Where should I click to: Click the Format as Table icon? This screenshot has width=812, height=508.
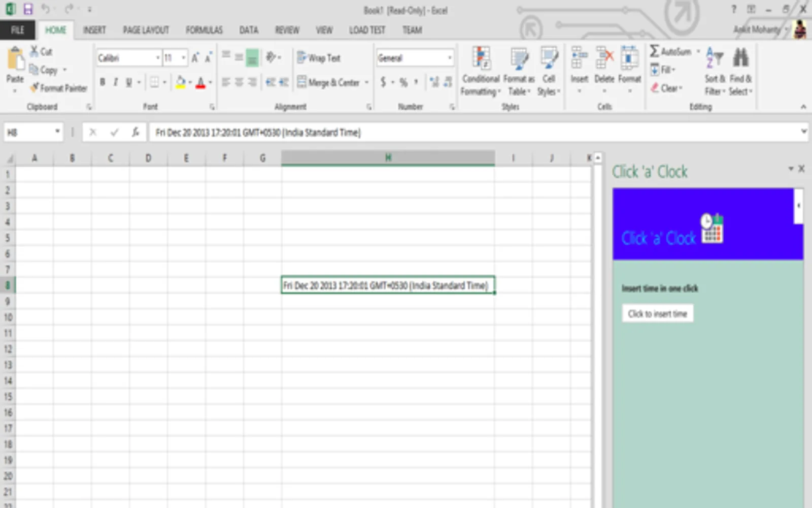[519, 59]
